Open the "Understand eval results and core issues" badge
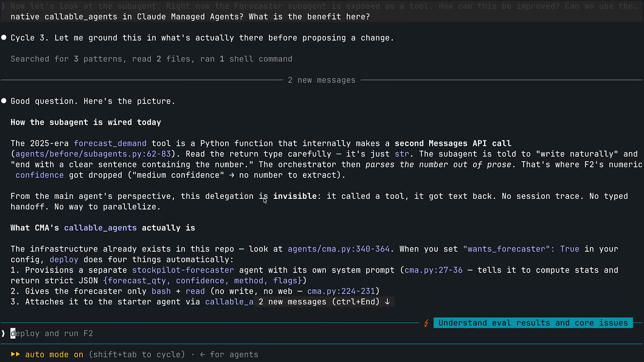The height and width of the screenshot is (362, 644). pyautogui.click(x=533, y=323)
